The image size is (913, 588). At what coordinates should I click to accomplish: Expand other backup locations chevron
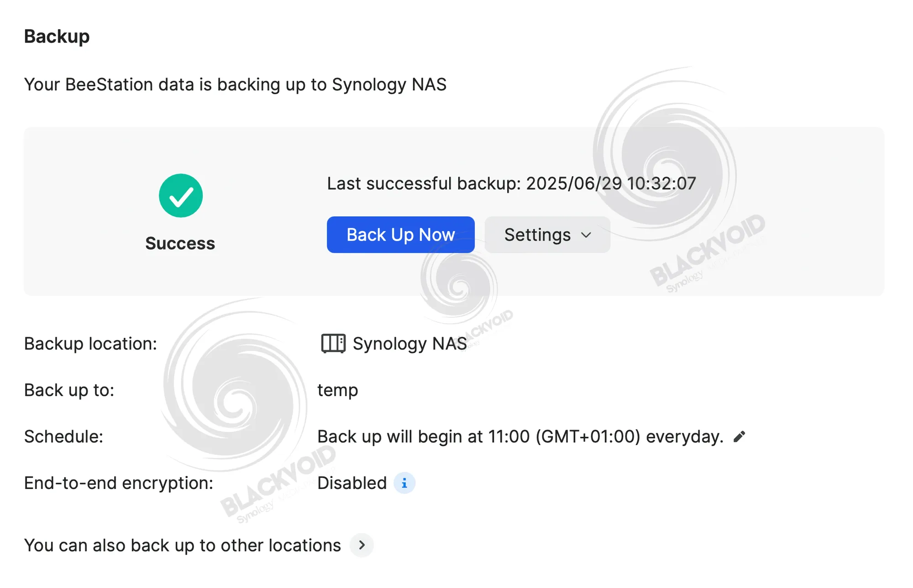pos(362,545)
